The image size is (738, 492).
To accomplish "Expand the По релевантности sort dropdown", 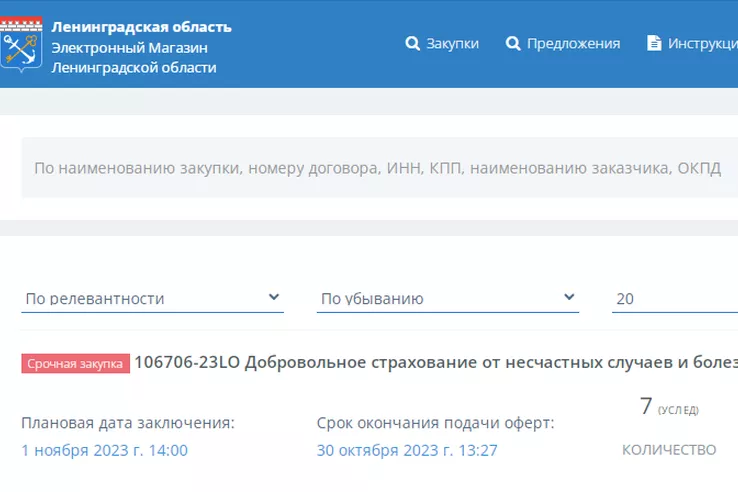I will click(x=152, y=298).
